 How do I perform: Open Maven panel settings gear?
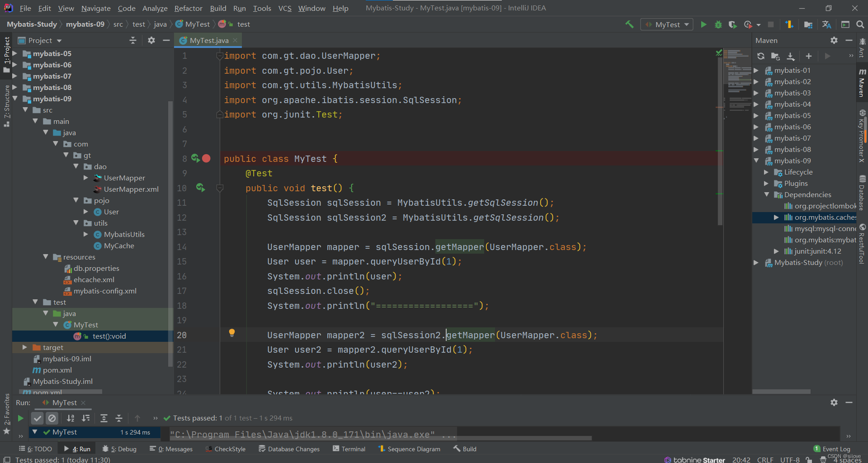[834, 40]
